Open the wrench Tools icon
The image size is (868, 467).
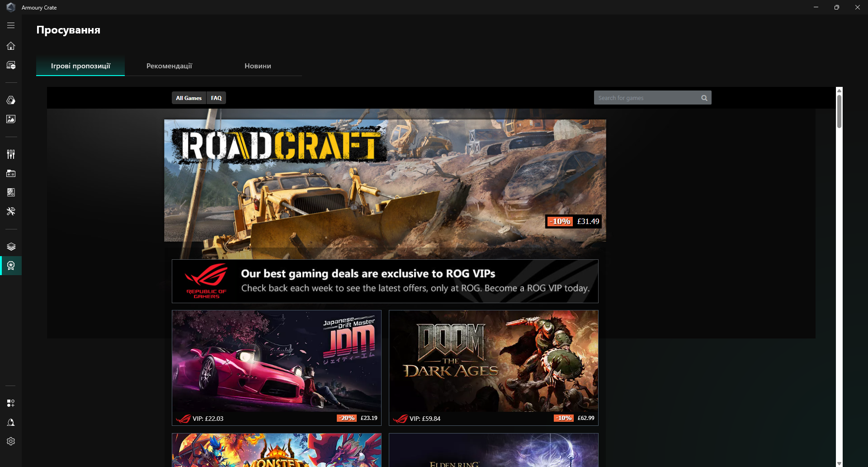coord(11,211)
